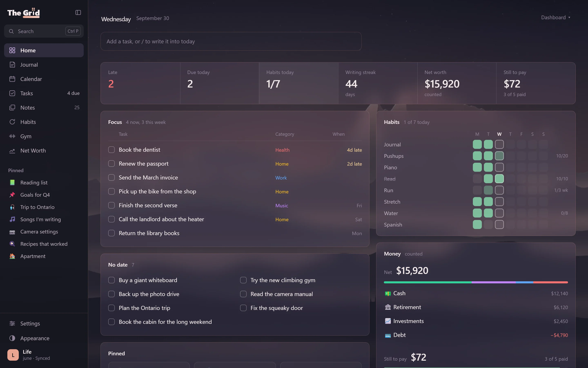Click the Notes stacked-pages icon
This screenshot has width=588, height=368.
(x=12, y=108)
